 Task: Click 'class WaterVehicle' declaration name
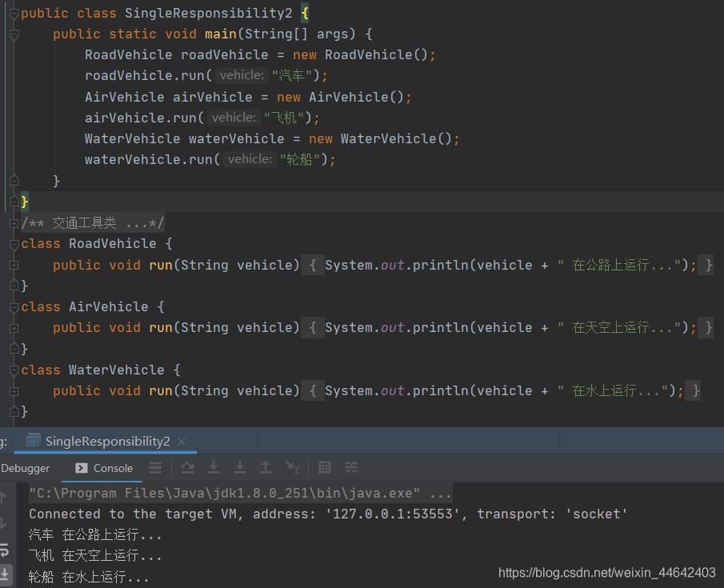116,370
